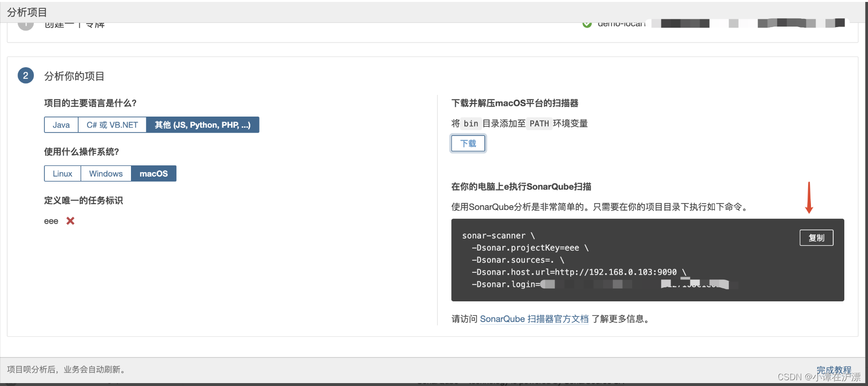Choose C# or VB.NET language option
Image resolution: width=868 pixels, height=386 pixels.
112,125
